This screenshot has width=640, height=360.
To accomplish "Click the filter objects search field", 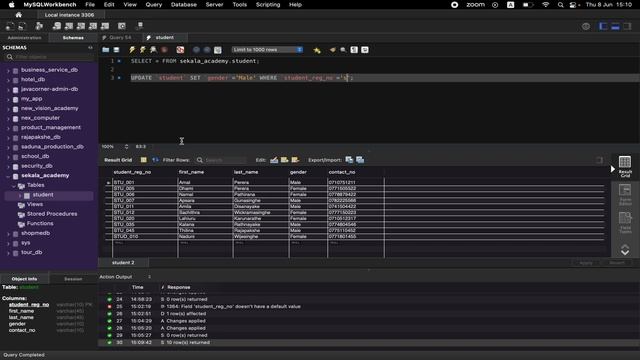I will click(50, 57).
